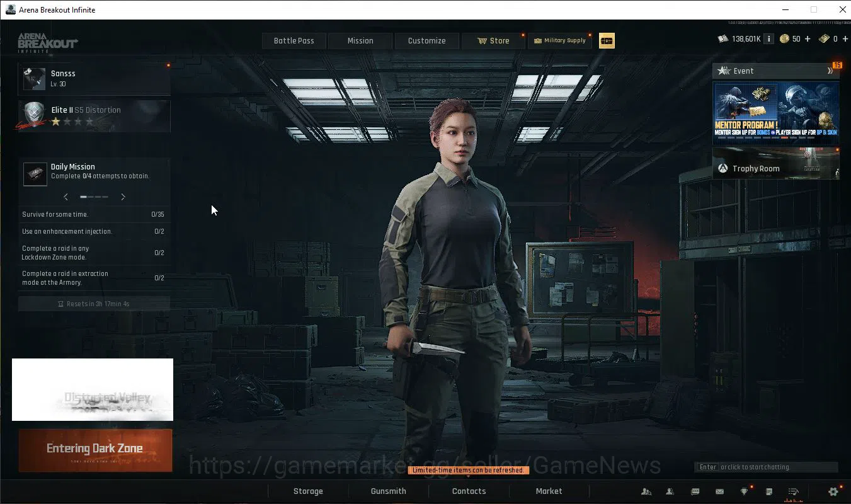Click the Trophy Room emblem icon
This screenshot has height=504, width=851.
[x=722, y=168]
